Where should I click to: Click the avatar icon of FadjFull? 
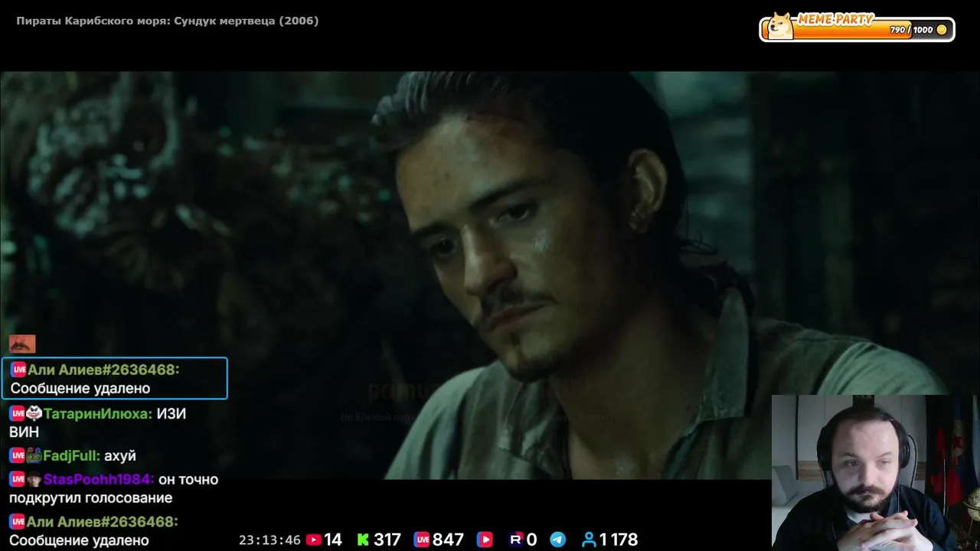point(34,456)
